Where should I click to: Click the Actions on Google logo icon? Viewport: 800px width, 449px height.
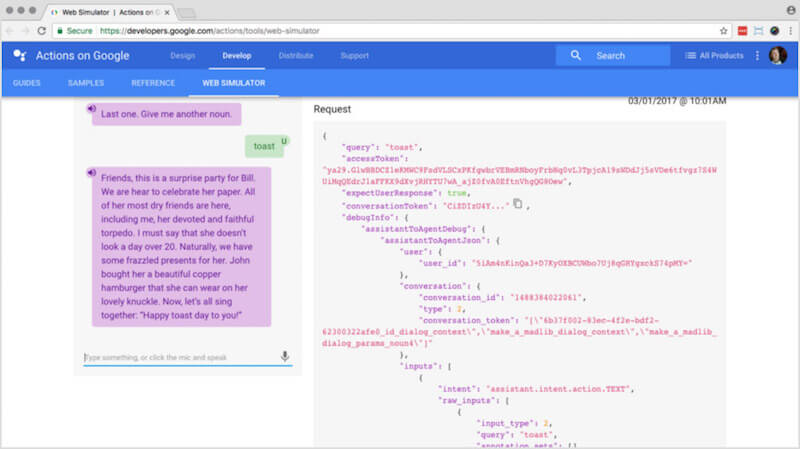[x=19, y=55]
